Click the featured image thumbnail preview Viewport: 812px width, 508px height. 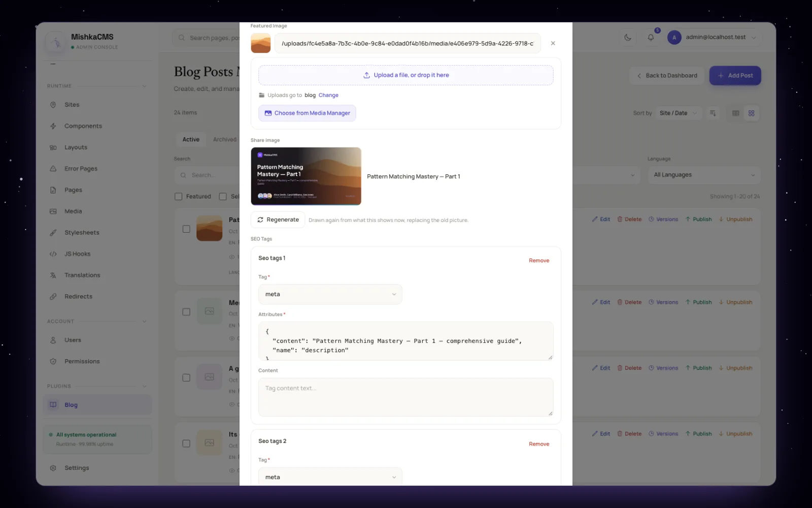point(260,43)
